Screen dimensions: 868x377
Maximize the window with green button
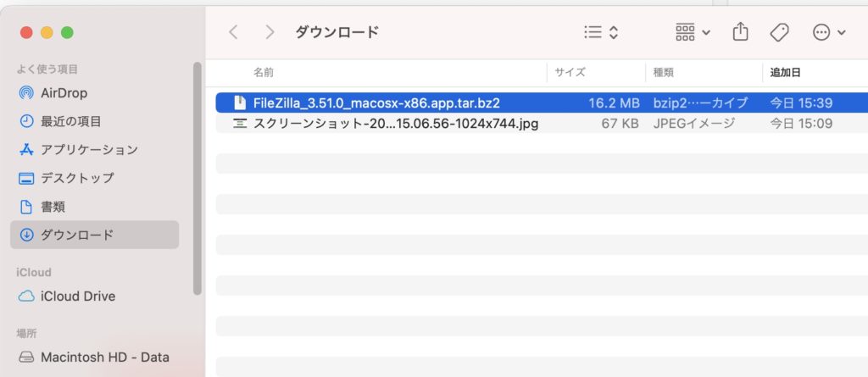[x=67, y=33]
